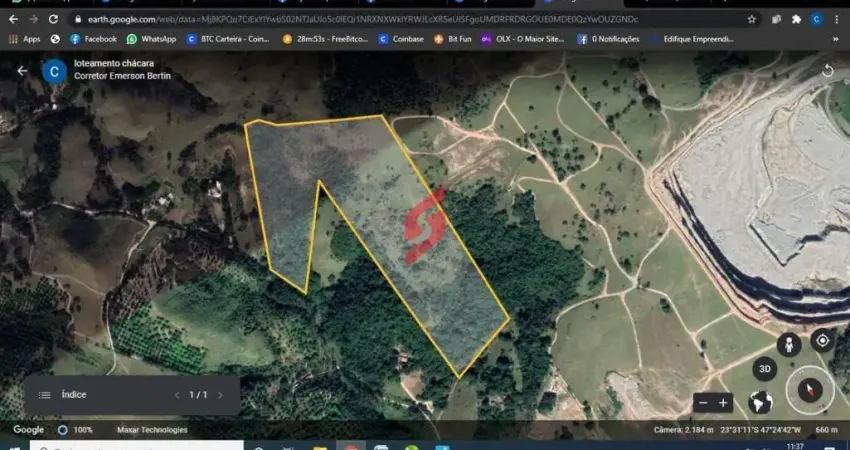Zoom in with the plus button
This screenshot has width=850, height=450.
724,403
